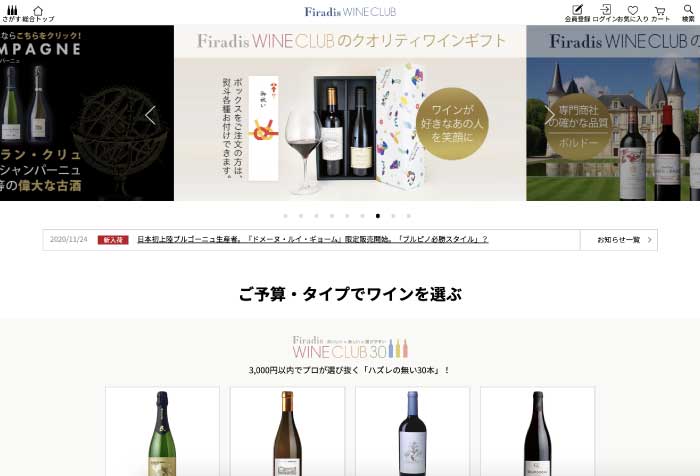The image size is (700, 476).
Task: Click the member registration pencil icon
Action: coord(578,9)
